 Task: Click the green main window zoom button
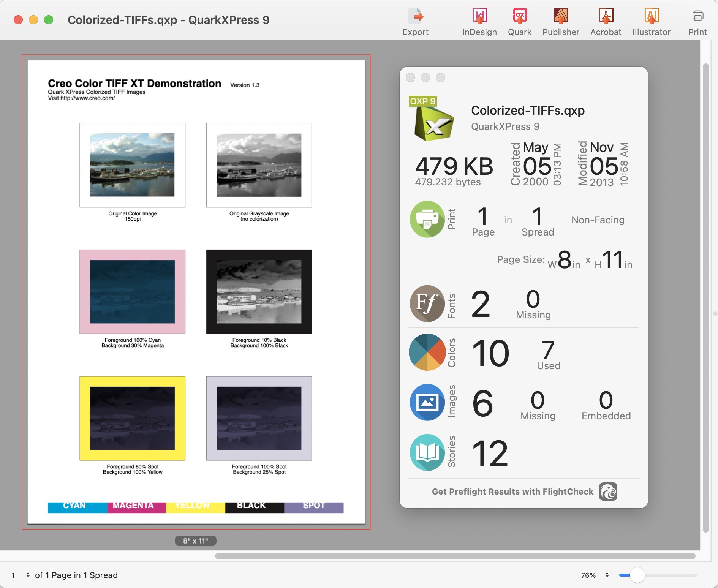click(49, 20)
